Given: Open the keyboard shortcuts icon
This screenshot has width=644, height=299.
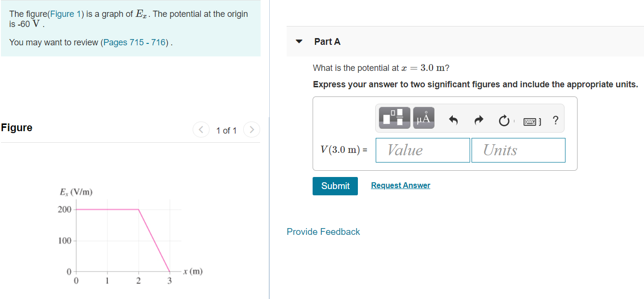Looking at the screenshot, I should [x=532, y=122].
